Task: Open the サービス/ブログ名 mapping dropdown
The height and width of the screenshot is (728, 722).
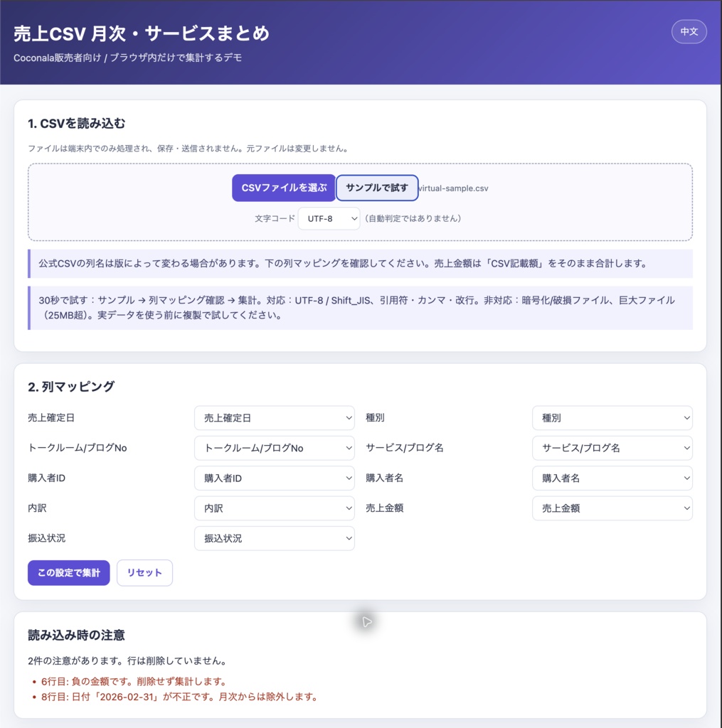Action: [x=612, y=448]
